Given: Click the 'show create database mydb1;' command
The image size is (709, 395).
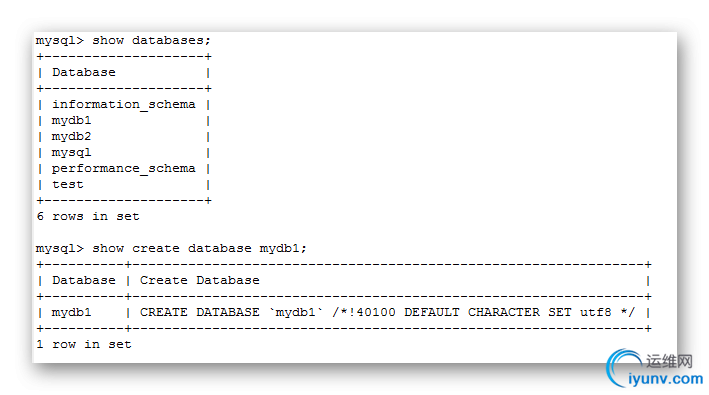Looking at the screenshot, I should (171, 249).
